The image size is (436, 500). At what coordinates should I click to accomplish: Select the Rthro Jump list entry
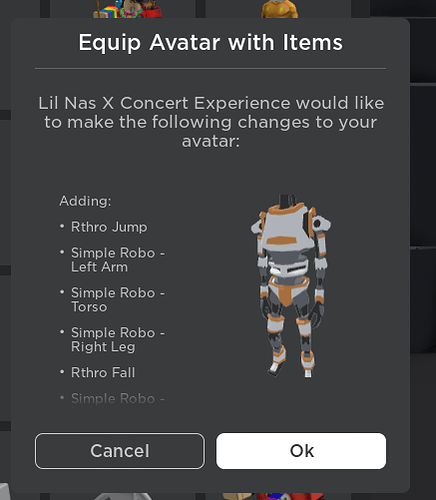click(x=109, y=227)
